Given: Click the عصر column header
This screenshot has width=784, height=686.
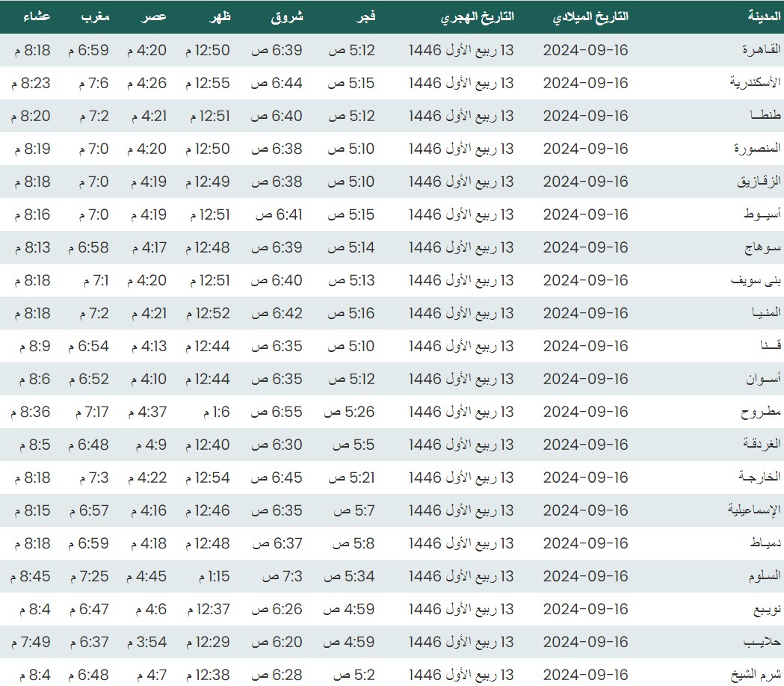Looking at the screenshot, I should (x=155, y=16).
